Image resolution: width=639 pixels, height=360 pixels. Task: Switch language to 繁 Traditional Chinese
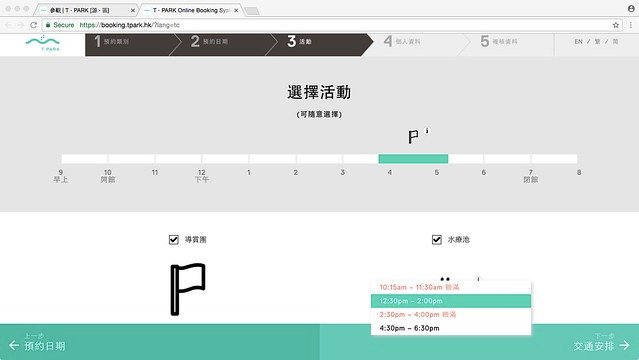[597, 42]
